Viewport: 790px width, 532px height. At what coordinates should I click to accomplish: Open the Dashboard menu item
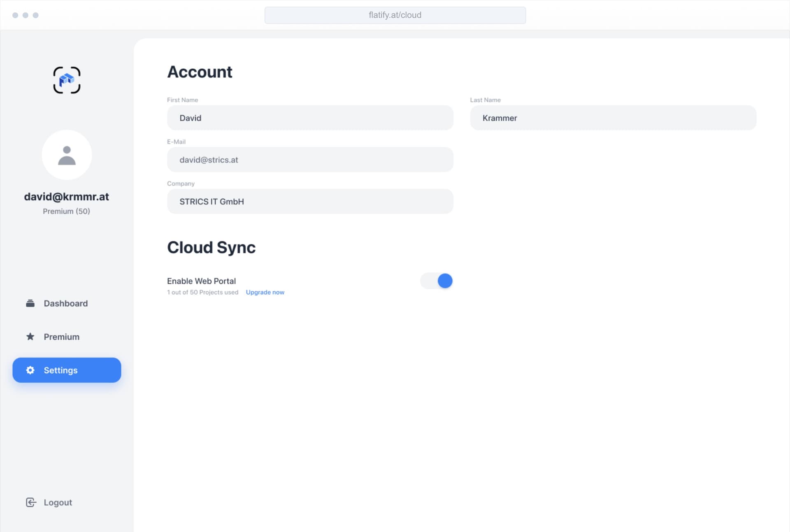(x=65, y=303)
